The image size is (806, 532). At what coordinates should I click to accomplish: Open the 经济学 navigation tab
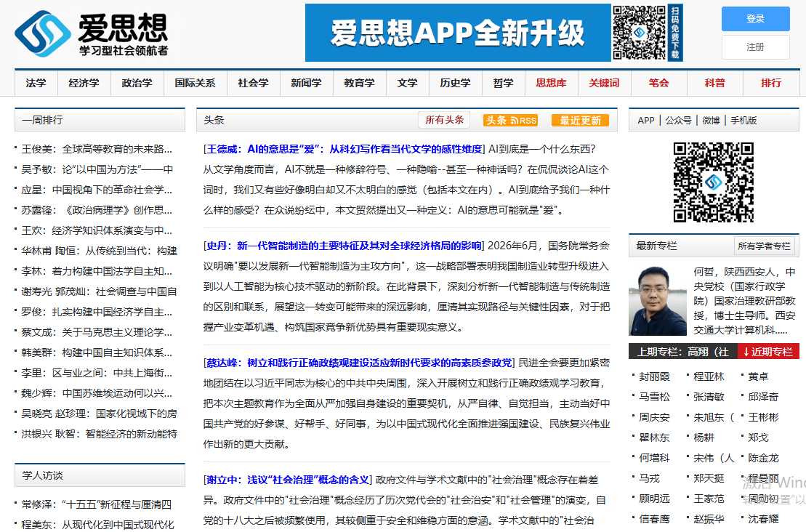click(84, 84)
